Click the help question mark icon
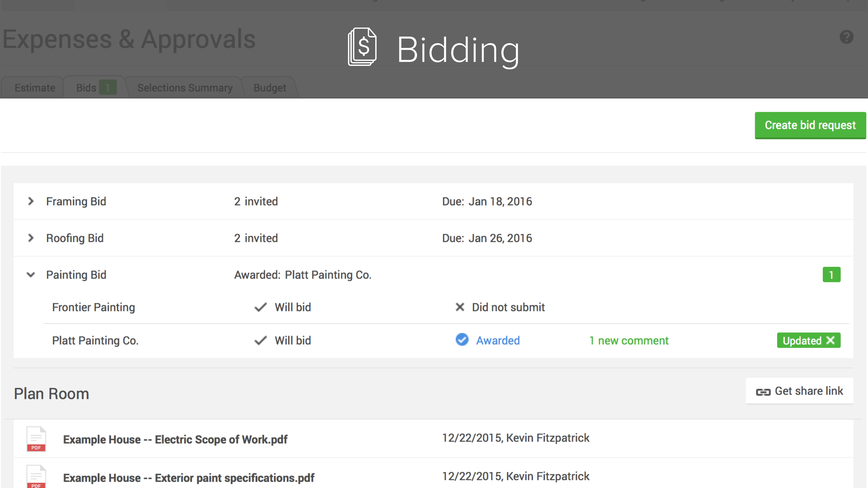 click(x=846, y=37)
